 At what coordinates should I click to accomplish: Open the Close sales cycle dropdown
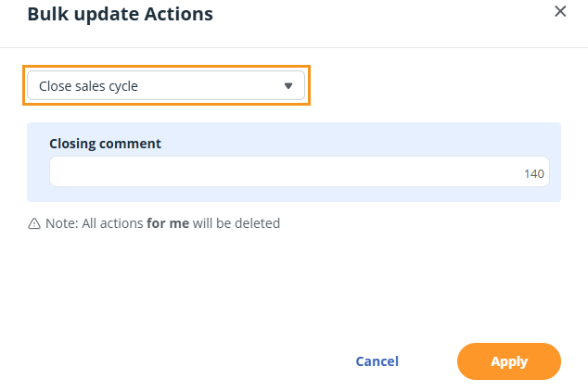point(167,86)
